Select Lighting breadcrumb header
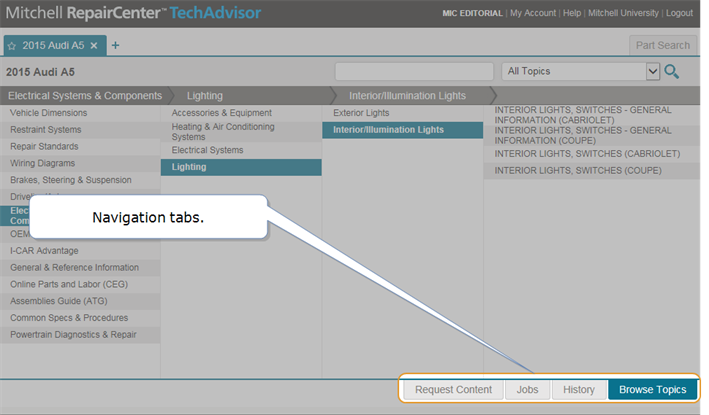The width and height of the screenshot is (709, 415). click(205, 96)
